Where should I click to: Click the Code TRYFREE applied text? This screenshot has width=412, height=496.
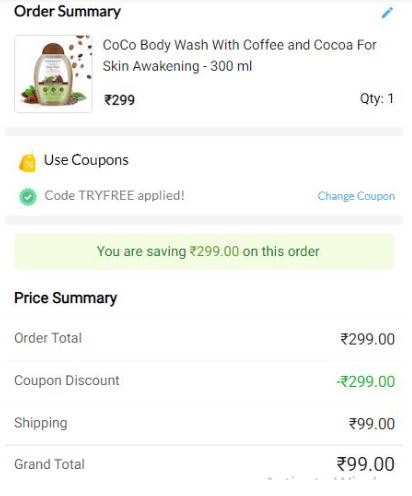(x=114, y=195)
